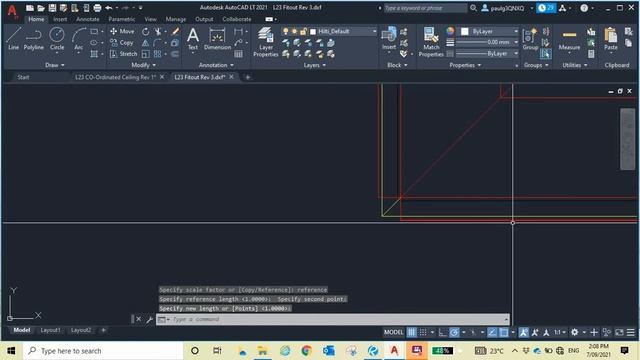Click the Trim tool icon
640x360 pixels.
pos(158,31)
